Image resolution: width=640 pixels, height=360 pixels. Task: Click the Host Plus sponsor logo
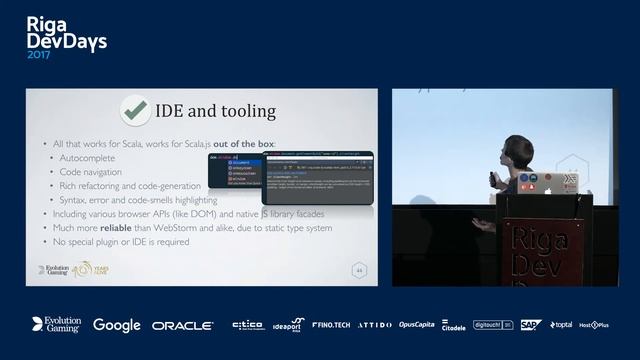click(594, 325)
